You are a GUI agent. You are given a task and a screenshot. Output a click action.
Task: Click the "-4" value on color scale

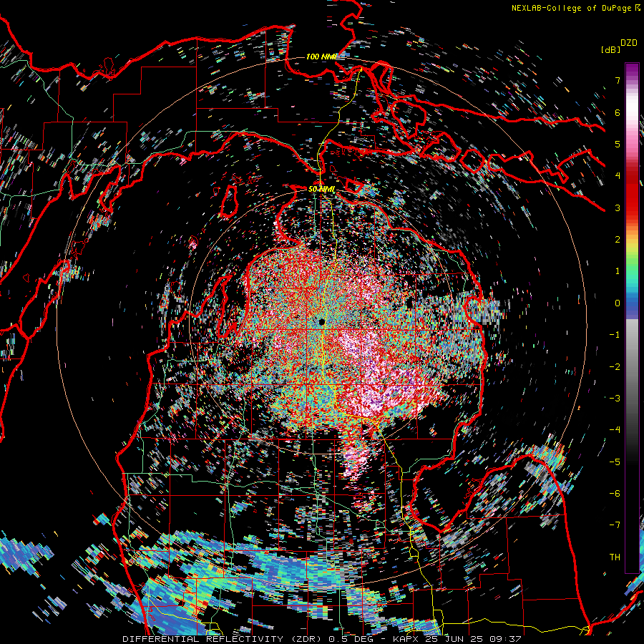pos(615,430)
